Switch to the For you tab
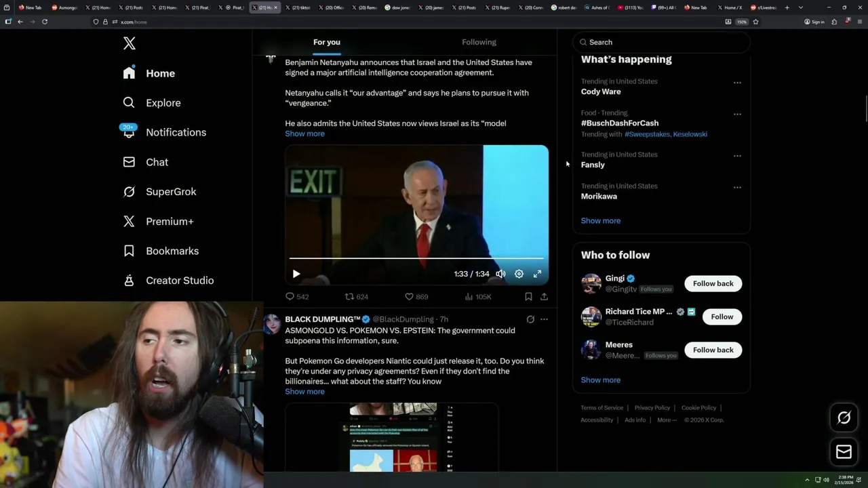 [327, 42]
